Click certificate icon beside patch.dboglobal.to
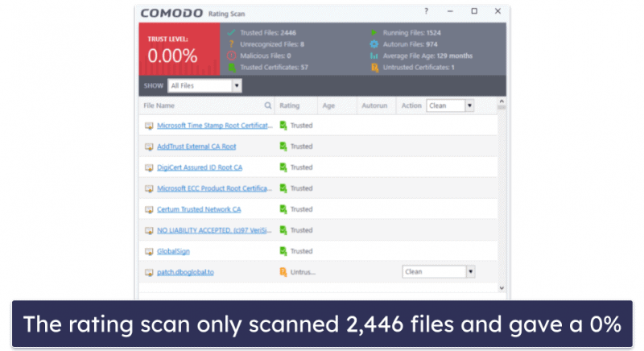 149,272
